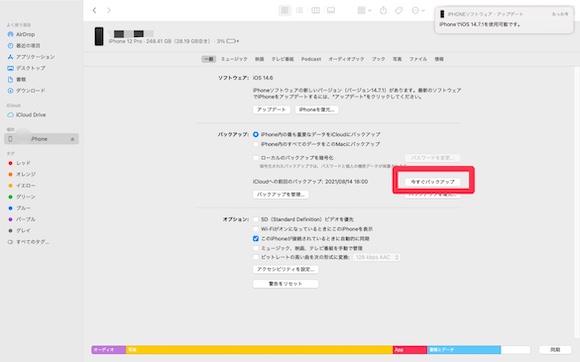Switch to the 映画 tab
This screenshot has width=580, height=362.
click(x=259, y=59)
